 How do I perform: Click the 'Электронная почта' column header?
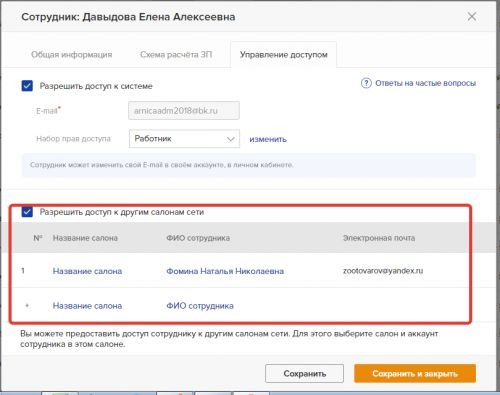379,238
